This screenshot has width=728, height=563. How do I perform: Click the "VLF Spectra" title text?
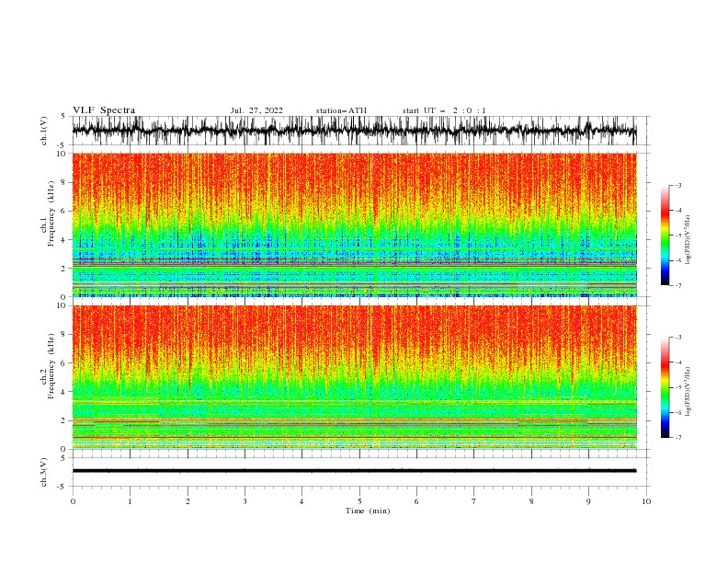(104, 110)
